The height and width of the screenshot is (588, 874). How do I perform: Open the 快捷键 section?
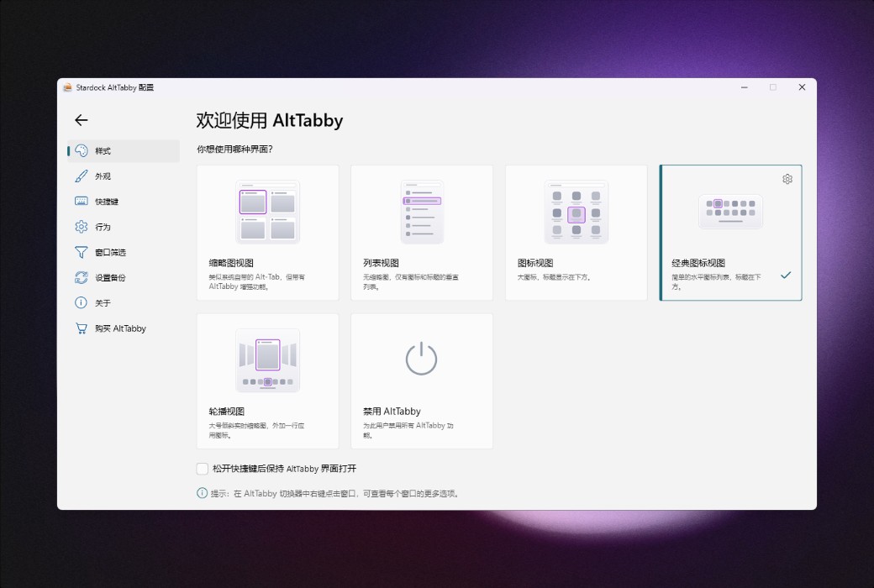[x=124, y=202]
